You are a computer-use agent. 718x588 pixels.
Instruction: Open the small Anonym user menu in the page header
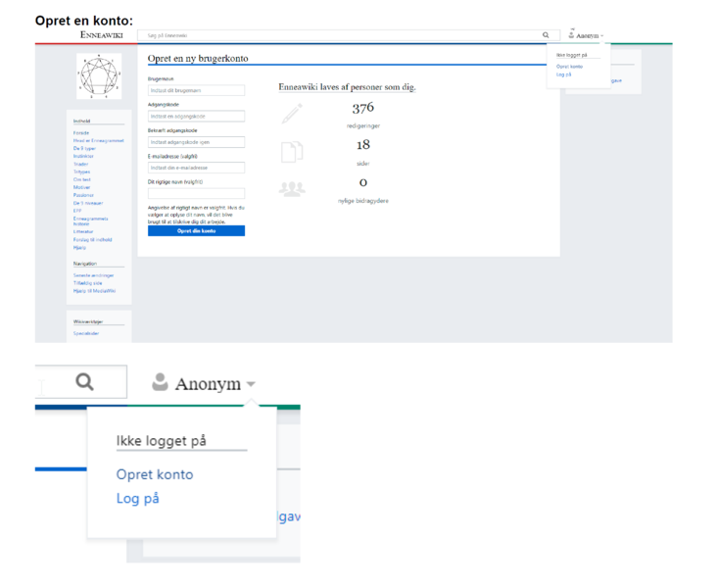[x=586, y=35]
